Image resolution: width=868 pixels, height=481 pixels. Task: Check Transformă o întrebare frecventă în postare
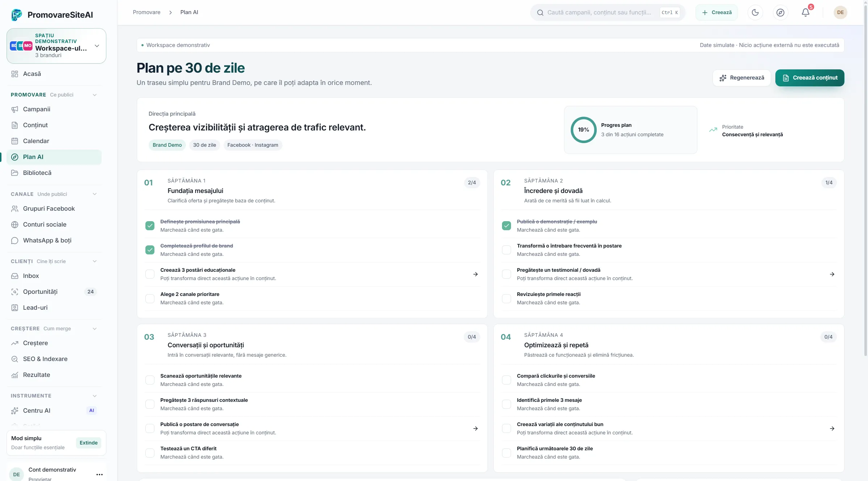coord(506,250)
